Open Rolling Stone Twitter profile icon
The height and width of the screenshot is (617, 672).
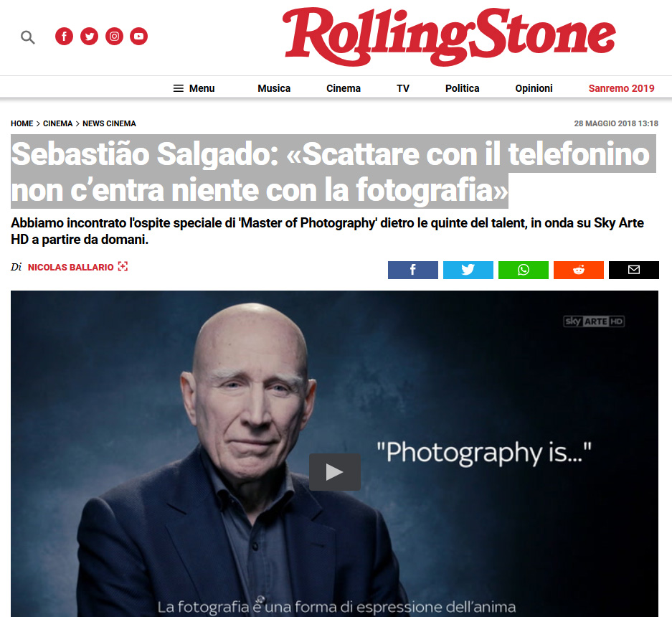pos(89,37)
